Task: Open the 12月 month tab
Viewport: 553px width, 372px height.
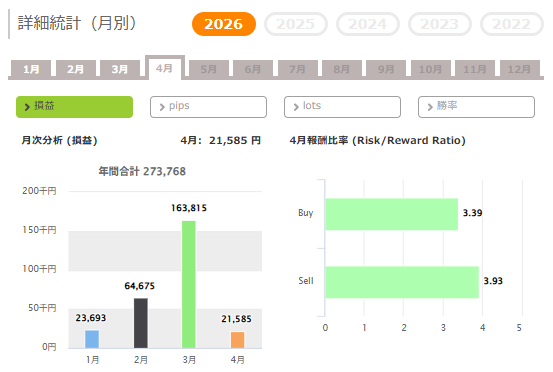Action: [x=519, y=69]
